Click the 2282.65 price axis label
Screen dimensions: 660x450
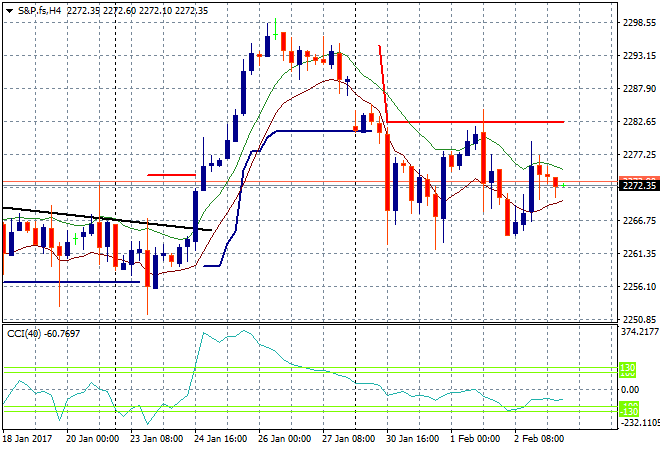(x=639, y=122)
